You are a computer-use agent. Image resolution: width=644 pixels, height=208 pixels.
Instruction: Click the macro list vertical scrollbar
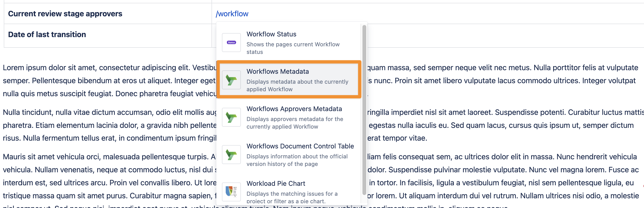[364, 110]
